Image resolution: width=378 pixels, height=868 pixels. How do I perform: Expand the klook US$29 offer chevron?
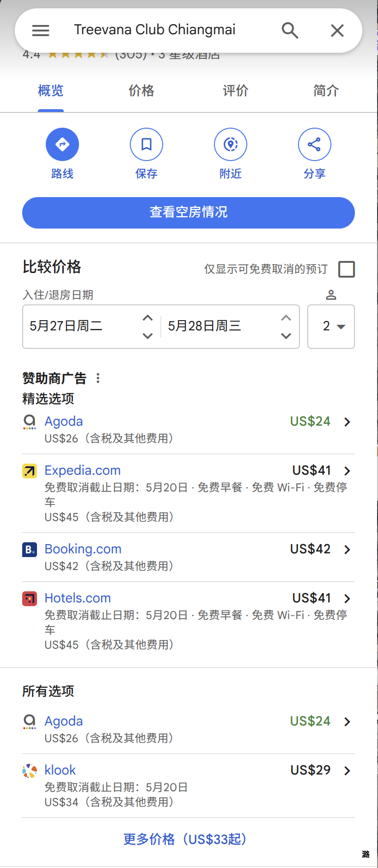pyautogui.click(x=347, y=770)
